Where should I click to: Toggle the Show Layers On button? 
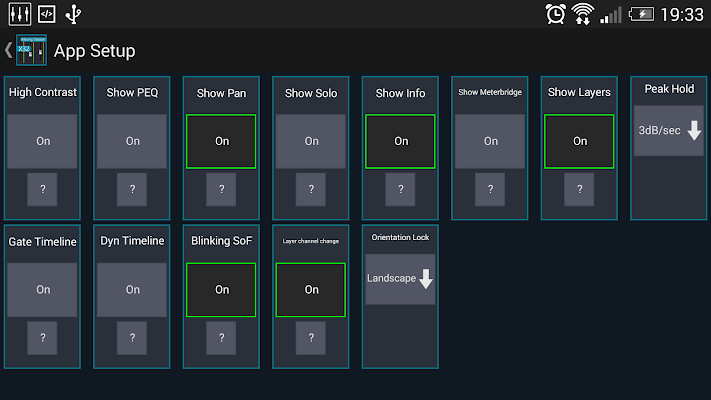point(580,141)
